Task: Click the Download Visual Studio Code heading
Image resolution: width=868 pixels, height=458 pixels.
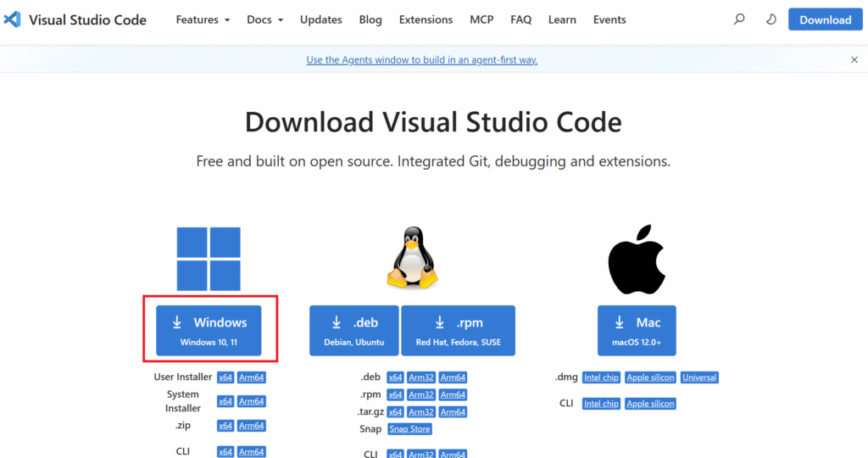Action: tap(433, 122)
